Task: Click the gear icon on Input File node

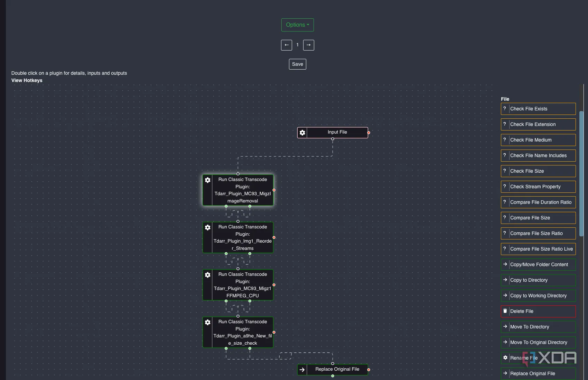Action: (x=302, y=133)
